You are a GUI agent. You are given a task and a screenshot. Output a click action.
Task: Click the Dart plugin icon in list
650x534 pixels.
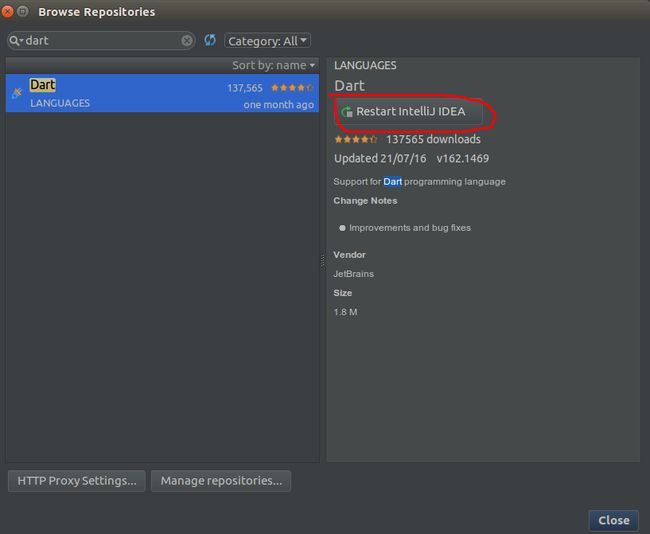pos(17,93)
